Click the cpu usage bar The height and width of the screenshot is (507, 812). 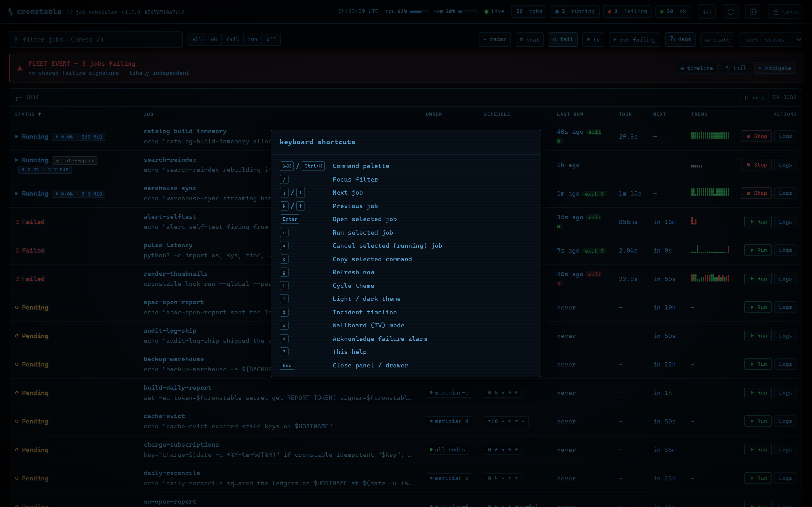click(x=419, y=11)
